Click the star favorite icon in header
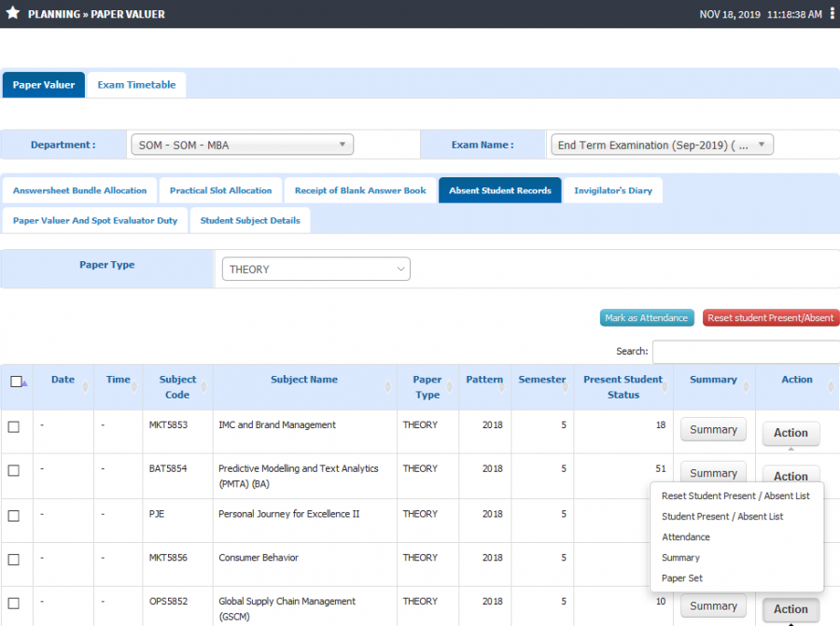The width and height of the screenshot is (840, 626). click(x=13, y=13)
